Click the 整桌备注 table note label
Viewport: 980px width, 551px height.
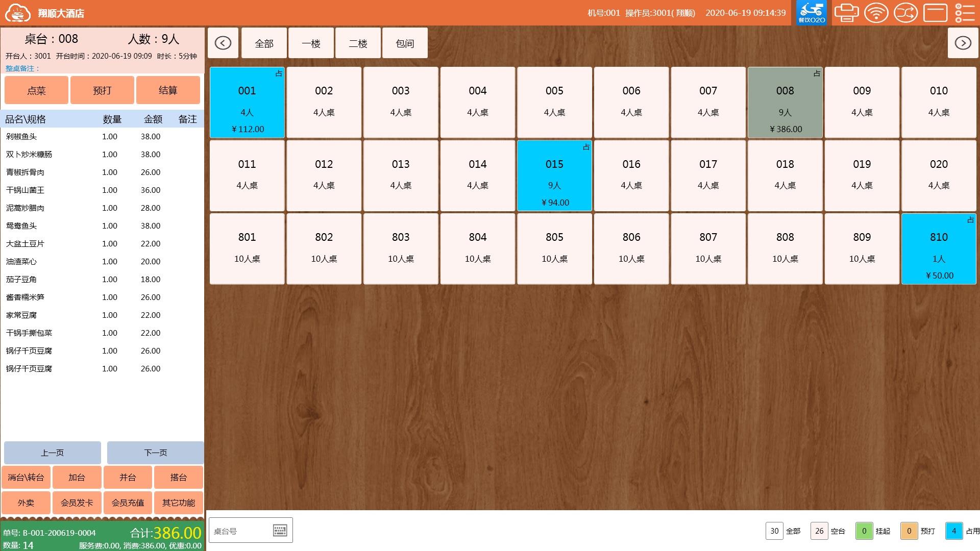pos(22,68)
